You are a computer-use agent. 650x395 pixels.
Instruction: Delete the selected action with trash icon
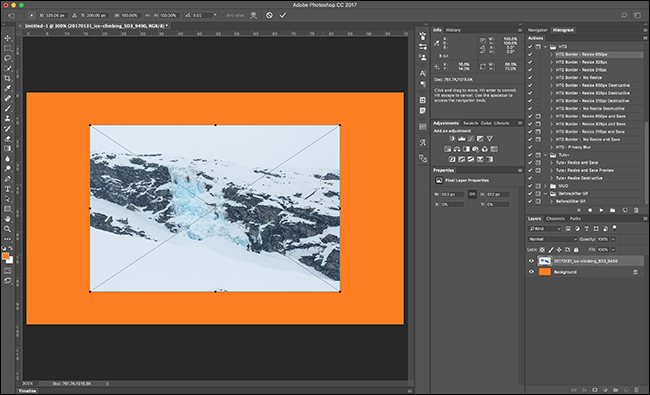[x=636, y=210]
